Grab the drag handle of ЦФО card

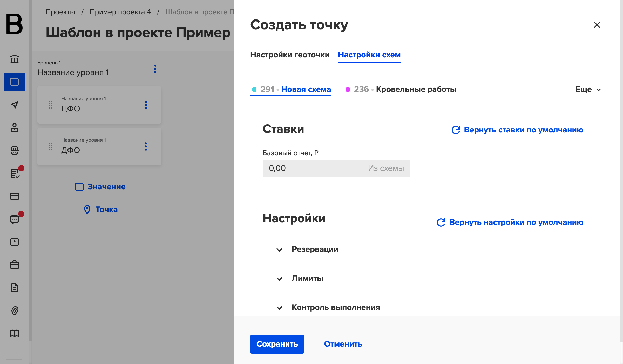[x=51, y=105]
